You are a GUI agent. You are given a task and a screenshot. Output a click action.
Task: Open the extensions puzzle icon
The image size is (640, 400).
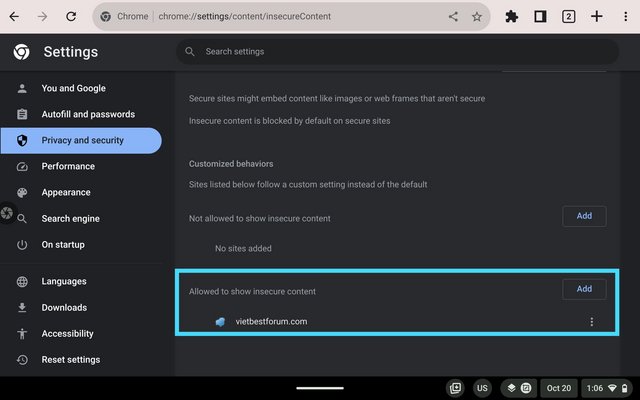click(x=511, y=16)
